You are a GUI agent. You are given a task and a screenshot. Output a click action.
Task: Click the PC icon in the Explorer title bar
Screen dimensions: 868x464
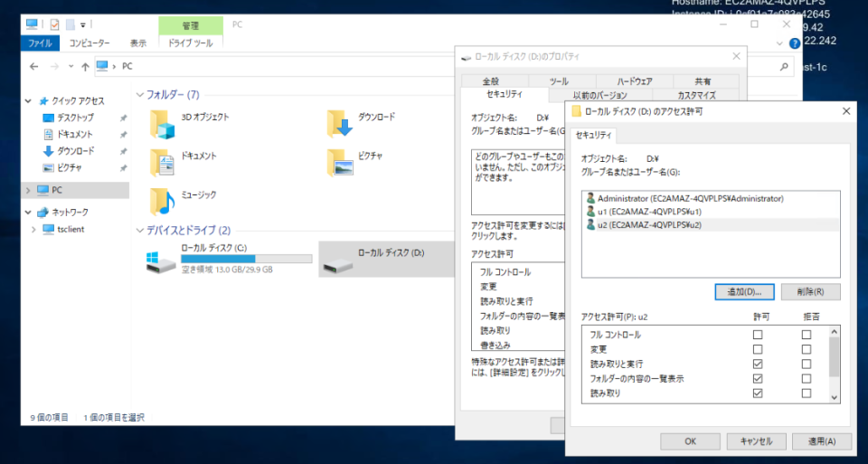click(x=32, y=24)
